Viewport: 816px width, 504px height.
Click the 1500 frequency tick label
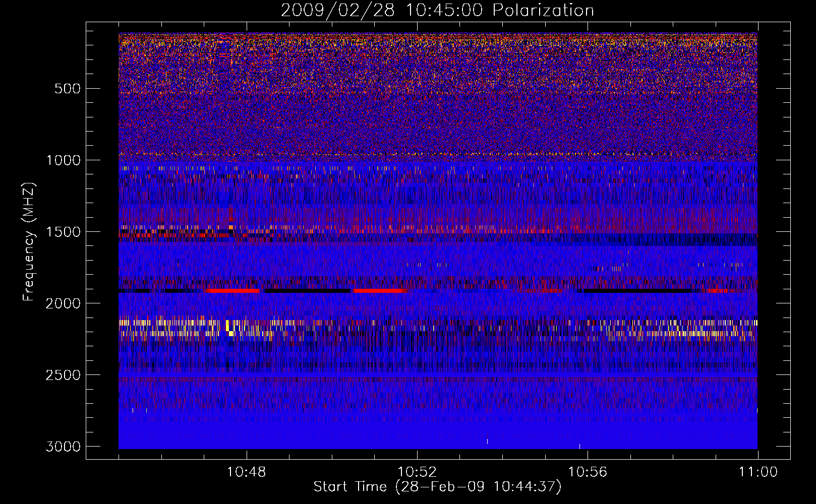click(63, 232)
